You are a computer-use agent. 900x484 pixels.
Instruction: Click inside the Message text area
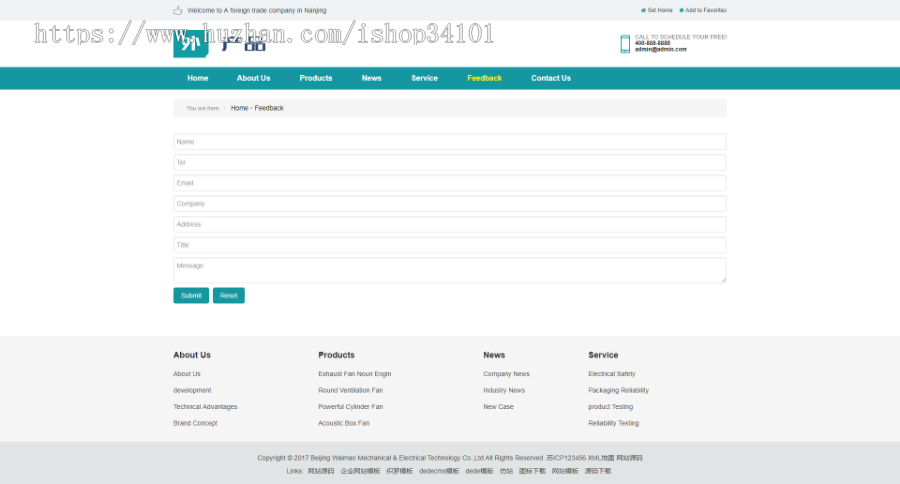pyautogui.click(x=449, y=270)
